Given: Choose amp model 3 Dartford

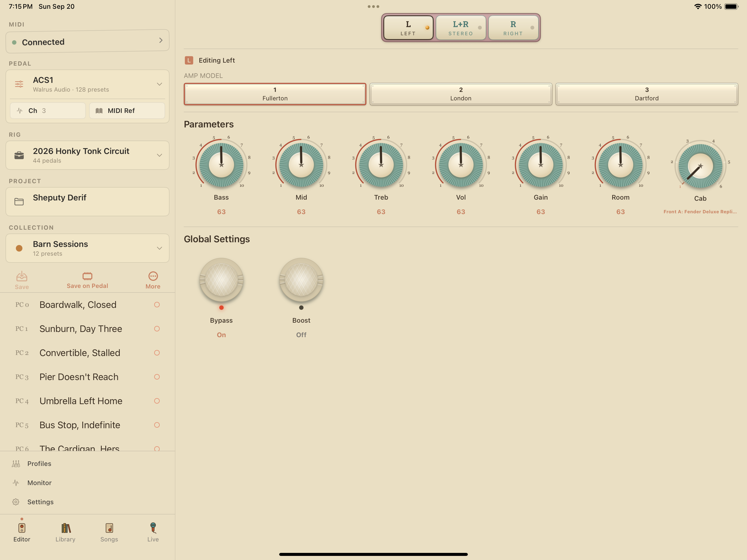Looking at the screenshot, I should [x=647, y=94].
